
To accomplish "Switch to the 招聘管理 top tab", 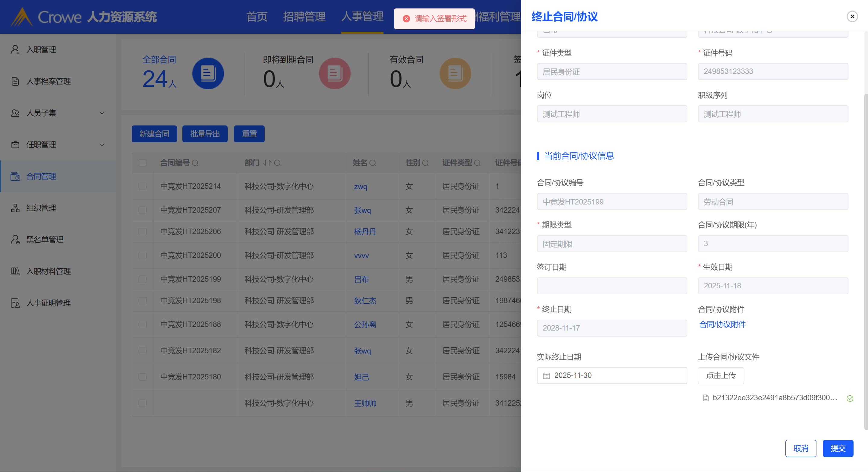I will [x=304, y=16].
